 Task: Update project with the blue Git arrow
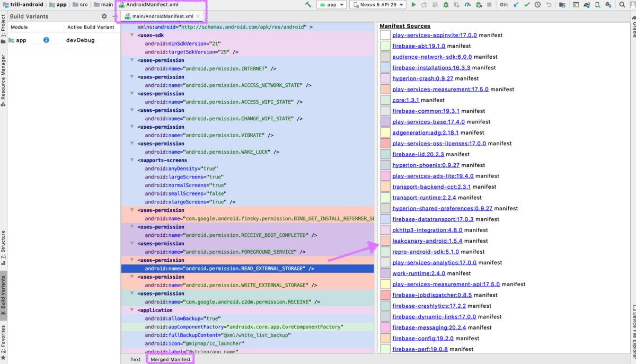[516, 5]
